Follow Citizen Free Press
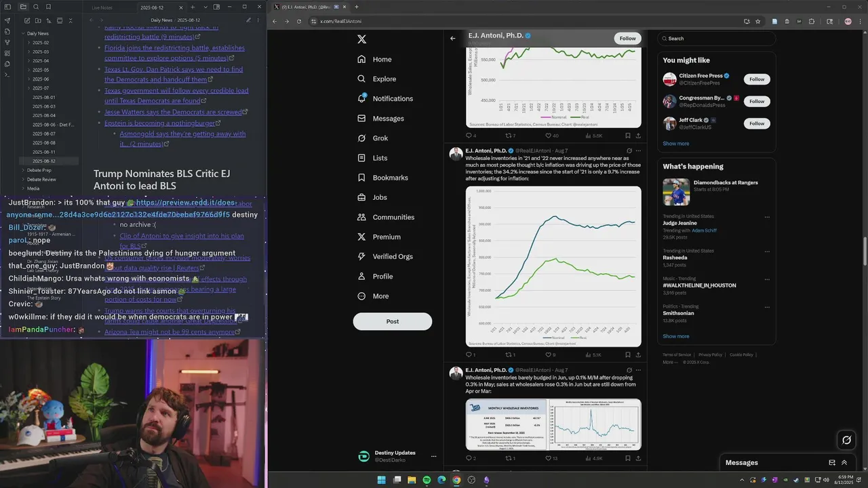 pyautogui.click(x=757, y=79)
